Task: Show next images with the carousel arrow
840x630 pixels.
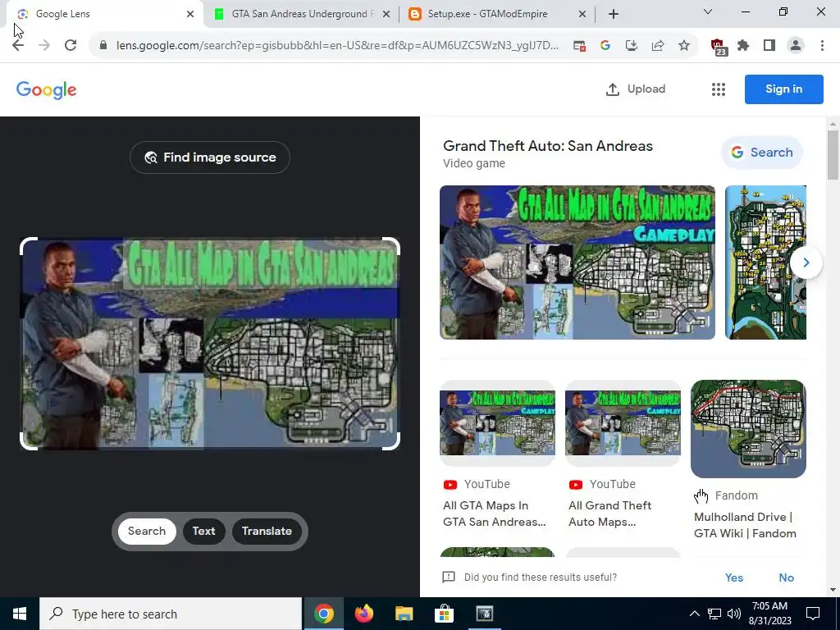Action: pos(806,262)
